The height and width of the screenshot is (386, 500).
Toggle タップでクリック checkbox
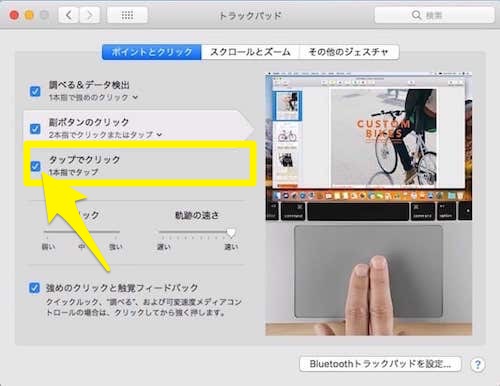tap(35, 166)
